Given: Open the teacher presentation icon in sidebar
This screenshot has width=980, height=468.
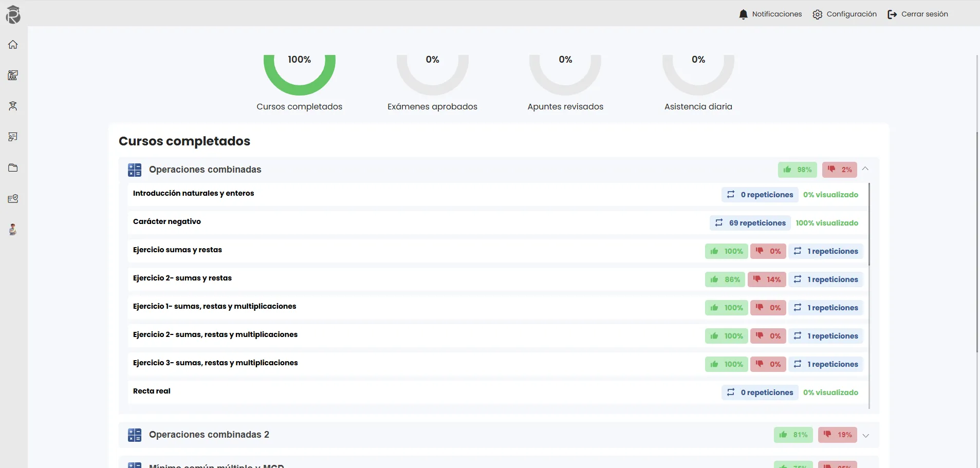Looking at the screenshot, I should 13,137.
